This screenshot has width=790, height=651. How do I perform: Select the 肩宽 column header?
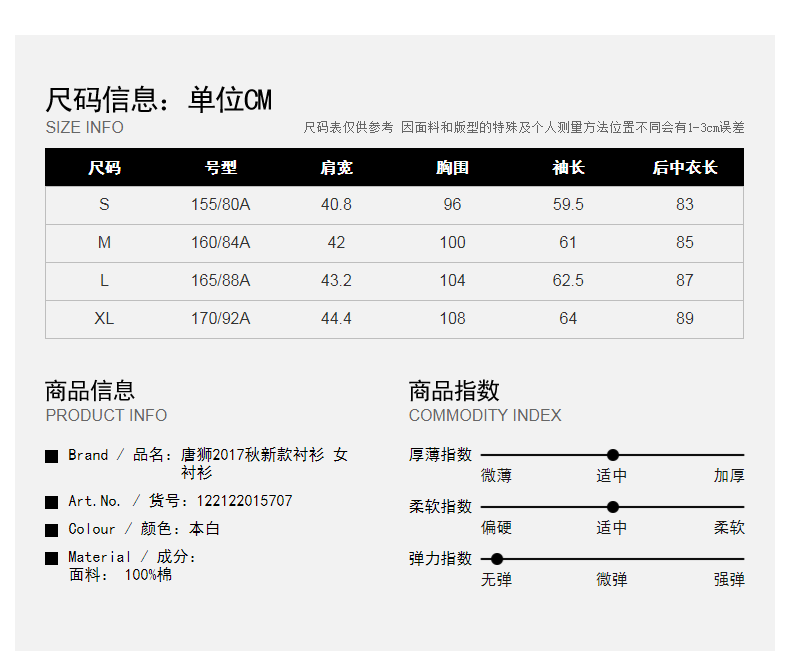pyautogui.click(x=336, y=168)
